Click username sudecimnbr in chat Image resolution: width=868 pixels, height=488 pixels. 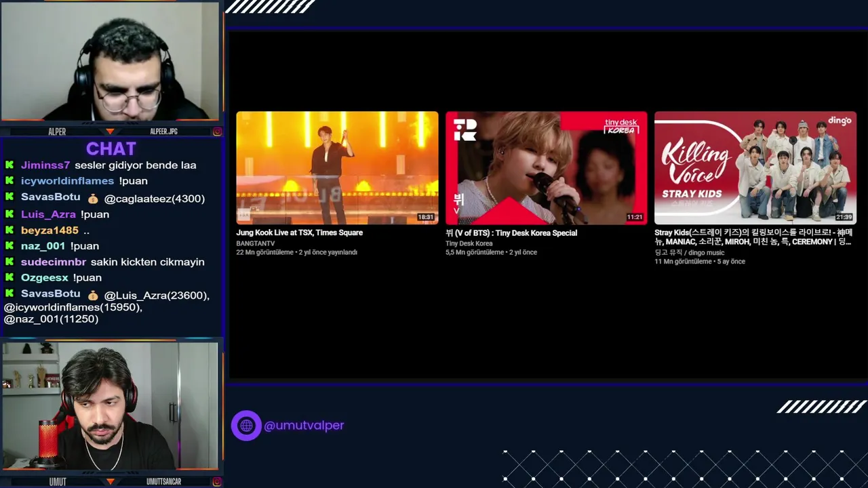(54, 262)
